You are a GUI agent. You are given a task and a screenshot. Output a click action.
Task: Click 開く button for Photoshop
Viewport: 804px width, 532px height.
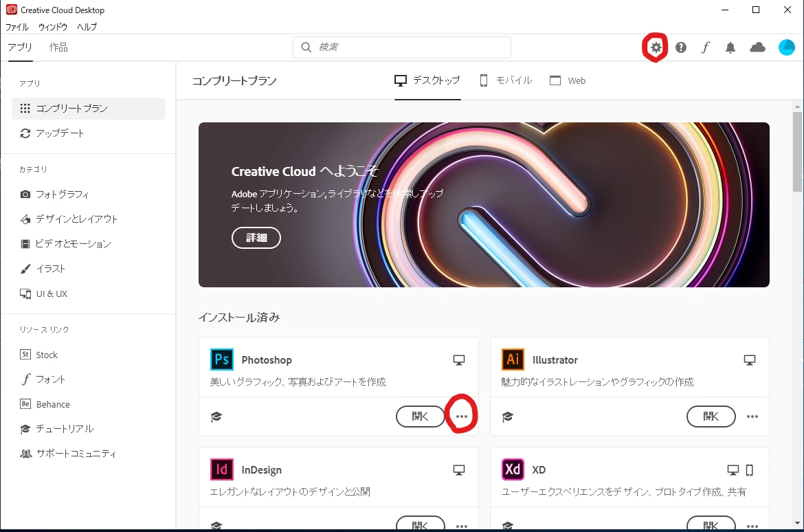[x=421, y=417]
